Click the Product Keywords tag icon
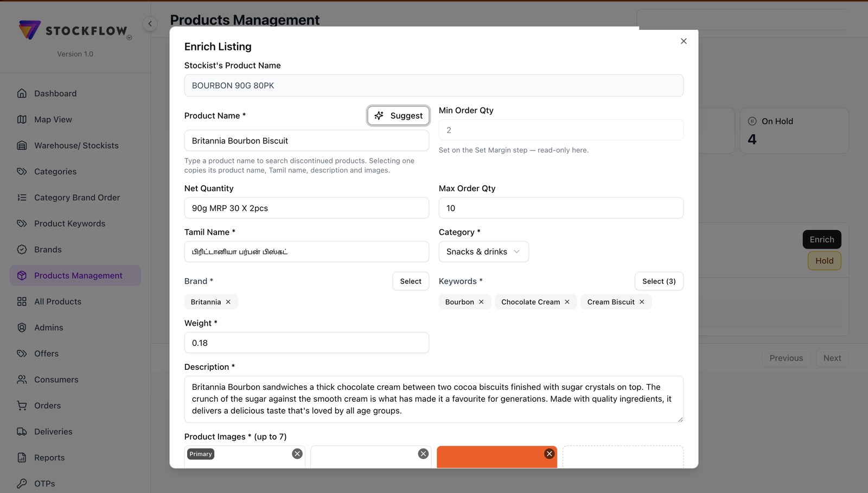868x493 pixels. (22, 224)
